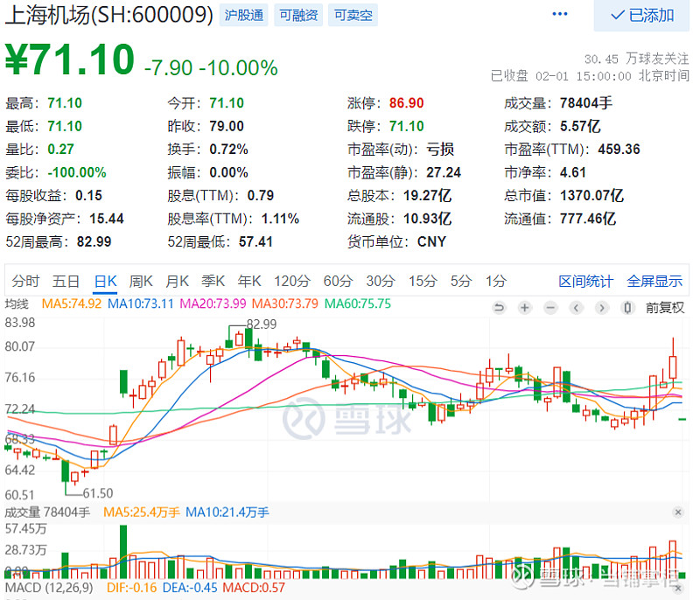700x600 pixels.
Task: Click the 30.45 万球友关注 followers text
Action: pos(637,59)
